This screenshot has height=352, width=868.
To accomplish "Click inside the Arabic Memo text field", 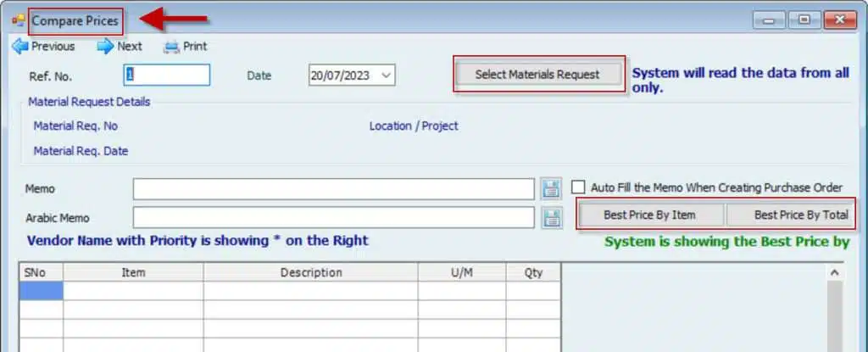I will [x=333, y=218].
